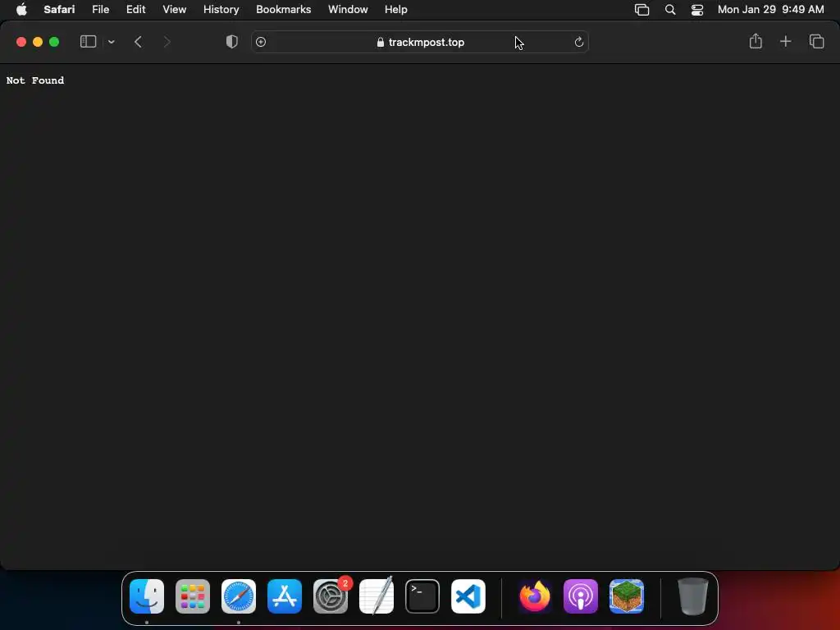This screenshot has width=840, height=630.
Task: Open the Edit menu
Action: (x=135, y=10)
